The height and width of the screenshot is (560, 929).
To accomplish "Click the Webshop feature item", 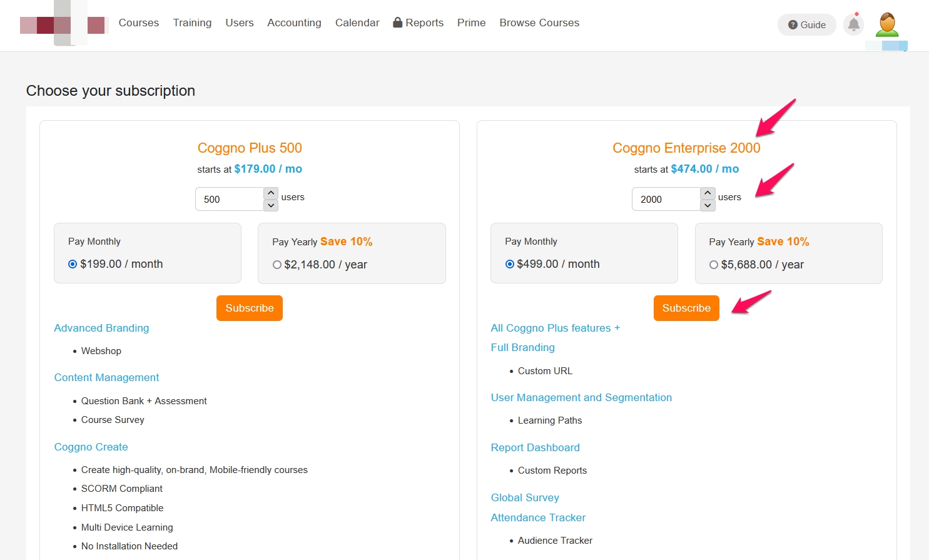I will click(x=101, y=351).
